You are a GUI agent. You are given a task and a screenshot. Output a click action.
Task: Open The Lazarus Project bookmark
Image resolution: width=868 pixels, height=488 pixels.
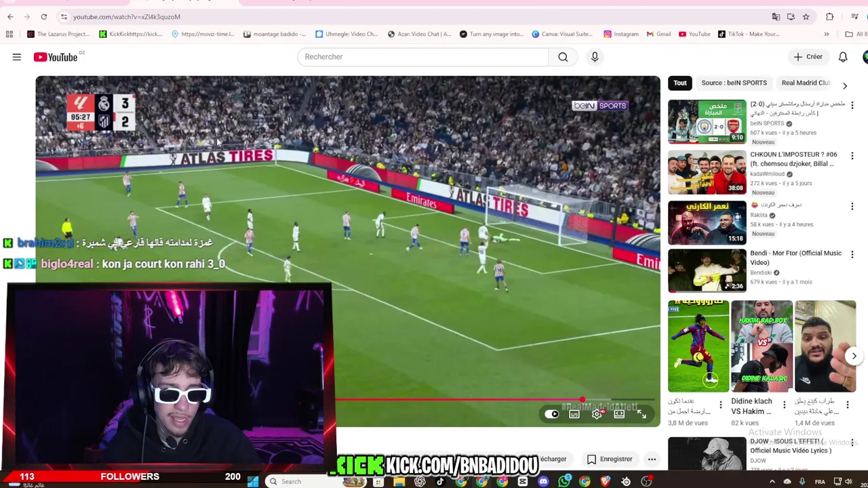[58, 34]
